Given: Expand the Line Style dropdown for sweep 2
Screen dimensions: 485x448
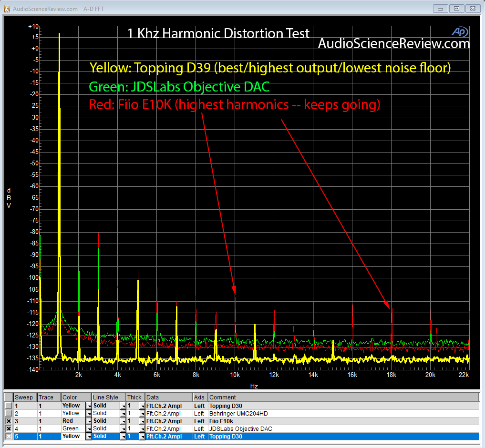Looking at the screenshot, I should 123,413.
